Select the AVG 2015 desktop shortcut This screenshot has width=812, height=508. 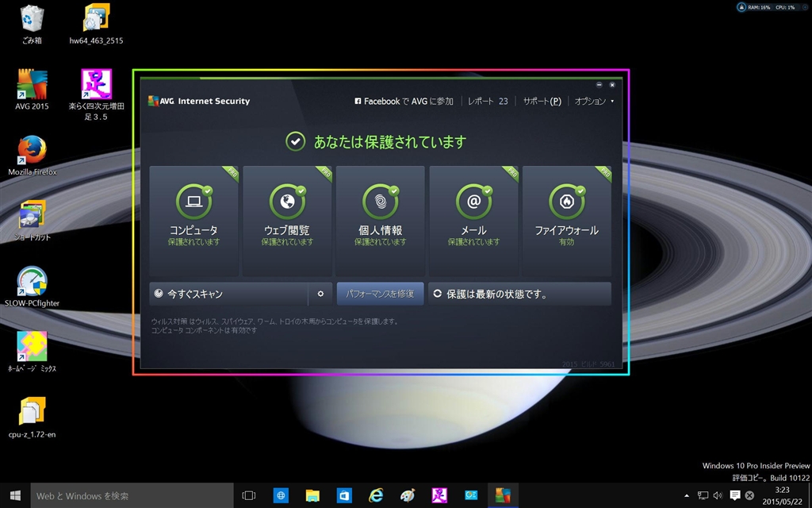32,89
